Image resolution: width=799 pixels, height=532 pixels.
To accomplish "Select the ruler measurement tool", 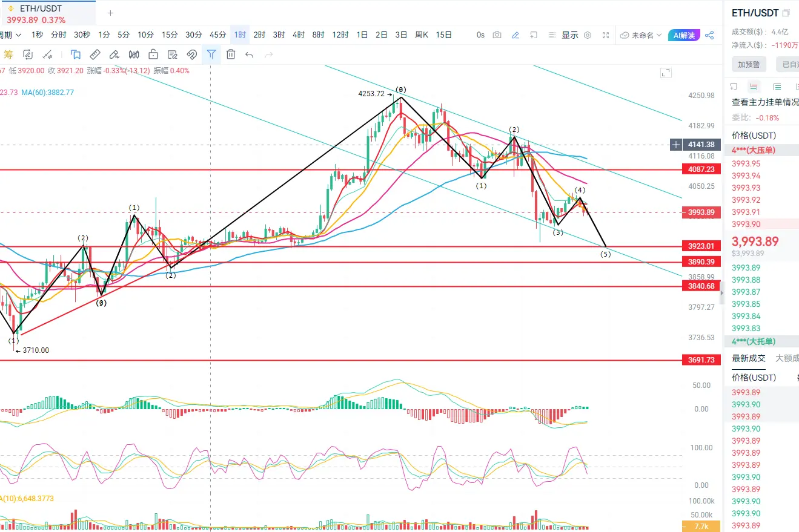I will pos(95,54).
